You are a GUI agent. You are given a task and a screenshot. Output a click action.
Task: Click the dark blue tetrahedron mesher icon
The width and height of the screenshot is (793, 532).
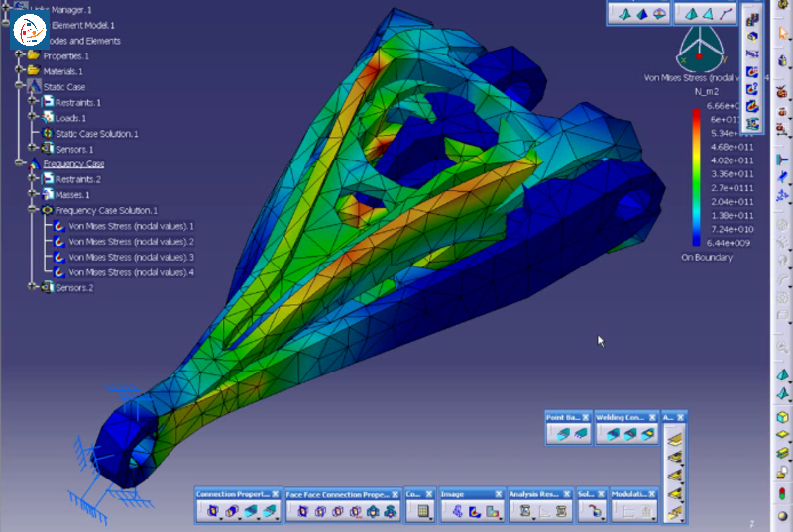641,14
